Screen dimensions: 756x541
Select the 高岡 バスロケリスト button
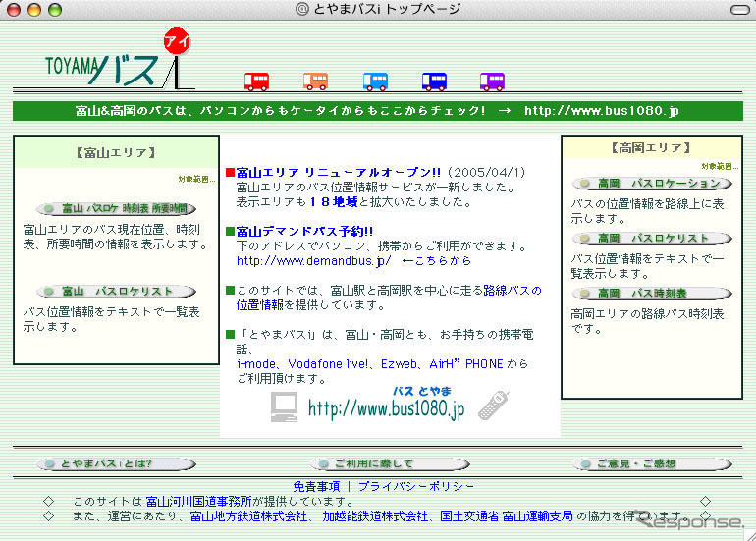tap(652, 239)
